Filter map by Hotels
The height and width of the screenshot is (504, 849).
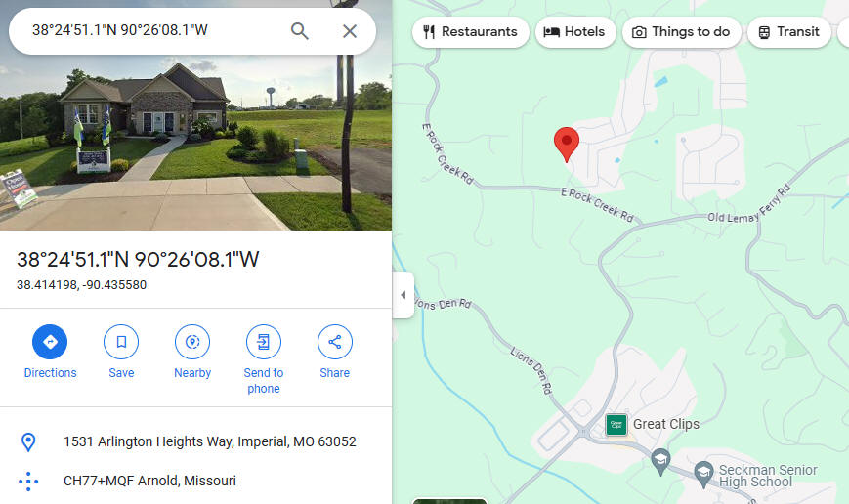[574, 32]
